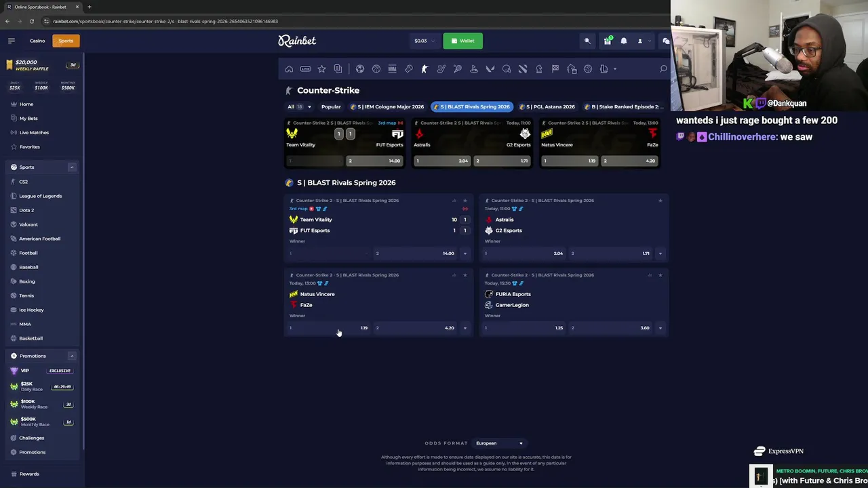Bet on FaZe at 4.20 in match list
The height and width of the screenshot is (488, 868).
tap(416, 328)
